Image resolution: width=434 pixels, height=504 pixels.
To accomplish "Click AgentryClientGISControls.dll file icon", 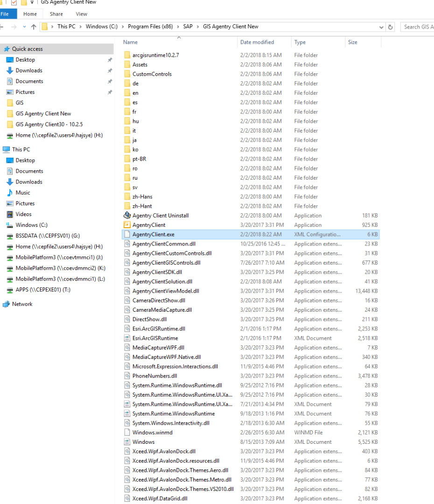I will click(x=127, y=263).
